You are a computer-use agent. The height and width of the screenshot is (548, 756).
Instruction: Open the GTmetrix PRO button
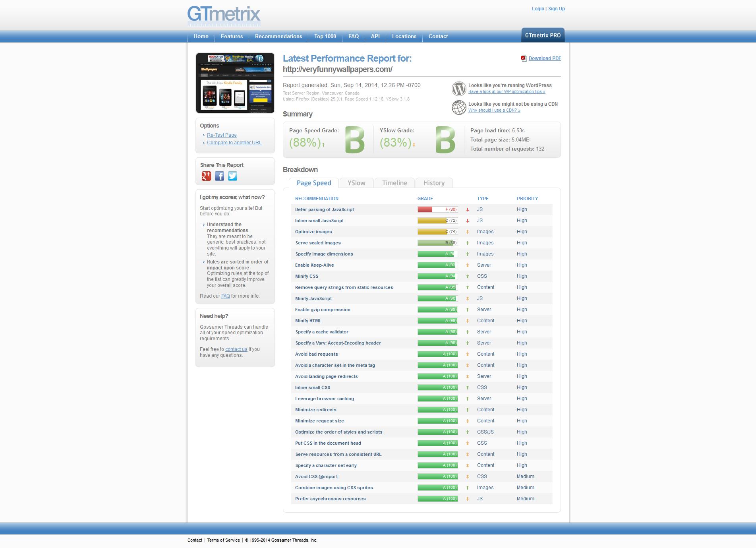543,35
